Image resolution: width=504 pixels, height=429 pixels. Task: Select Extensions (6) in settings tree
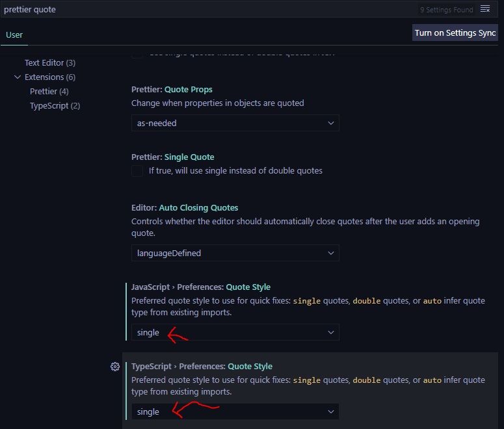(x=50, y=77)
